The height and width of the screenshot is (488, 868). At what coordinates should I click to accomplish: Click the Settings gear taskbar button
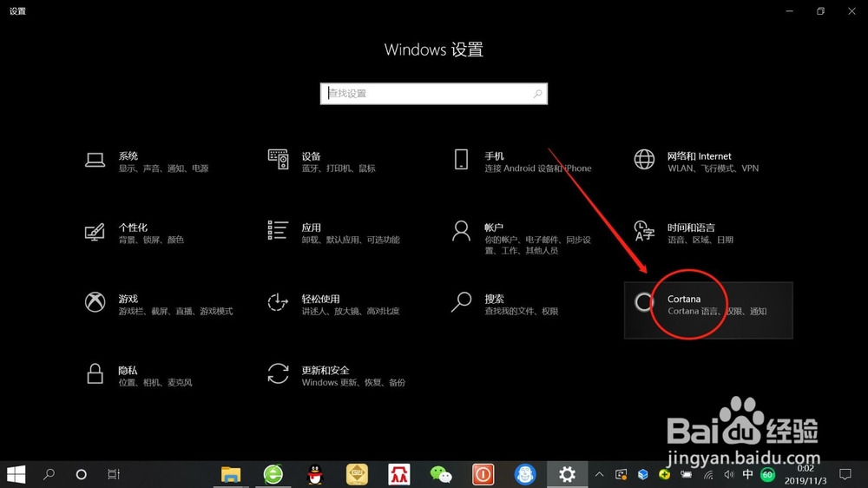coord(567,475)
